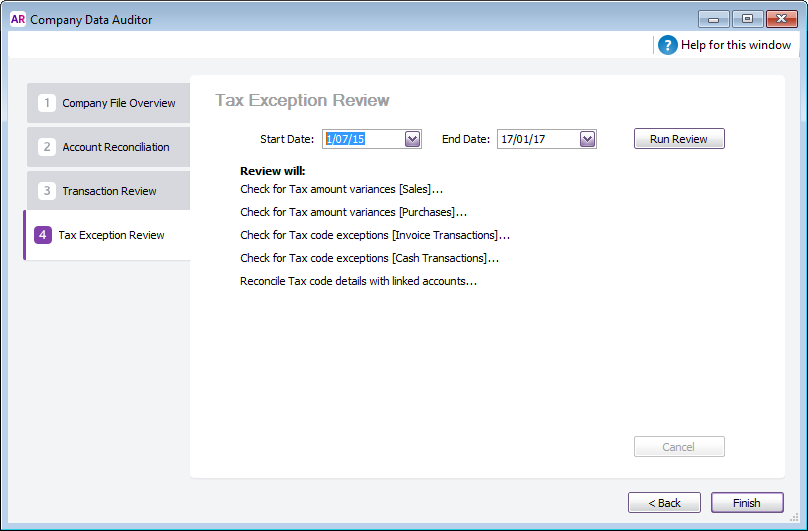Click the blue question mark help icon
Viewport: 808px width, 531px height.
tap(668, 45)
